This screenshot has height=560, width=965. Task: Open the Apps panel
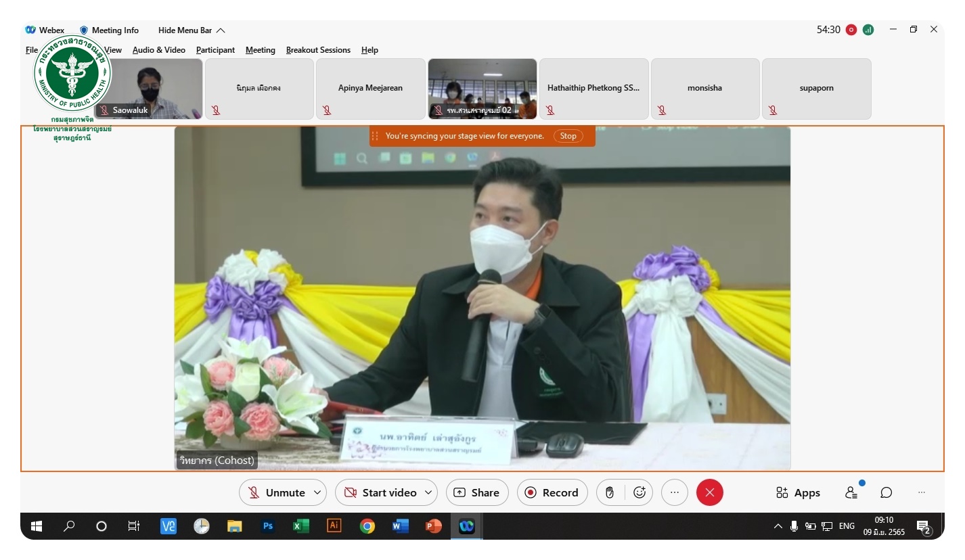coord(798,492)
